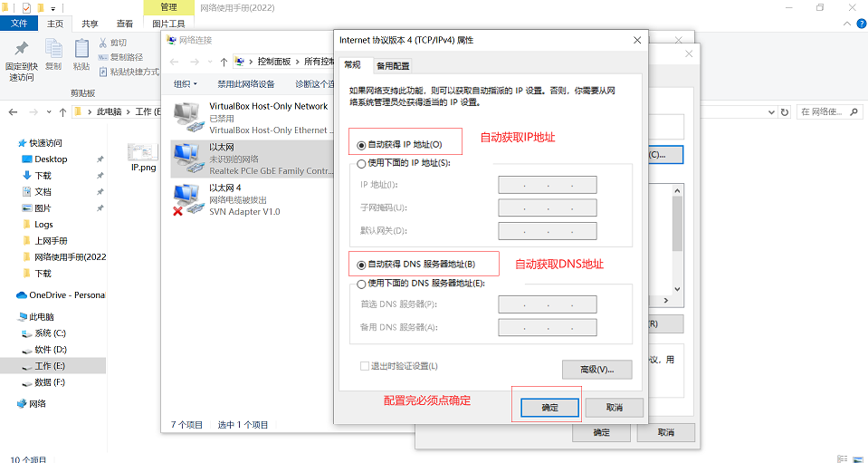Expand recent locations dropdown in File Explorer

[x=49, y=112]
